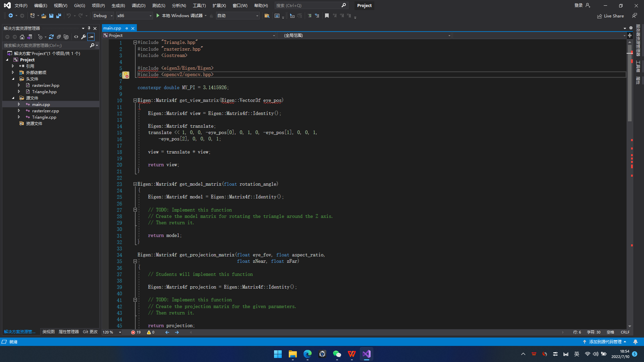
Task: Click the error count indicator in status bar
Action: tap(136, 332)
